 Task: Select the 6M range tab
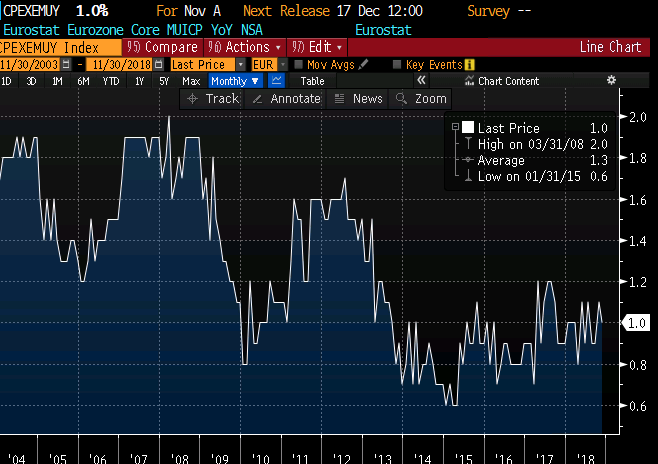(83, 81)
